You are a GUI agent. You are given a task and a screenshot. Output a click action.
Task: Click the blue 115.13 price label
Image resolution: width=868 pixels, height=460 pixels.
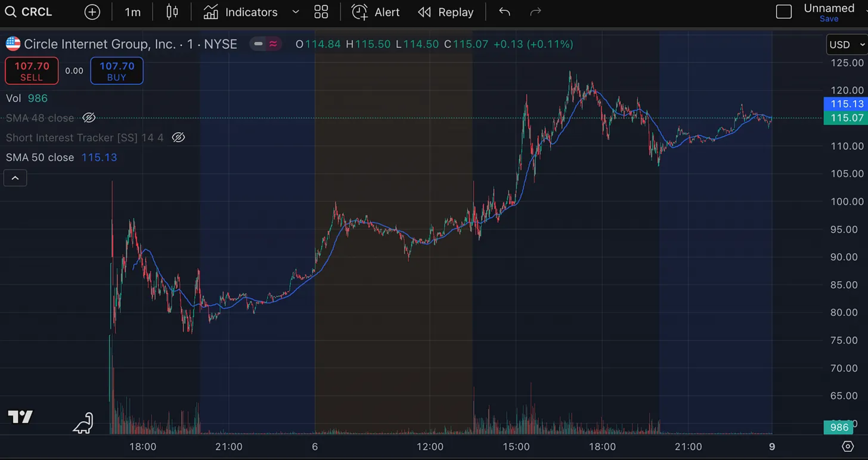[846, 104]
